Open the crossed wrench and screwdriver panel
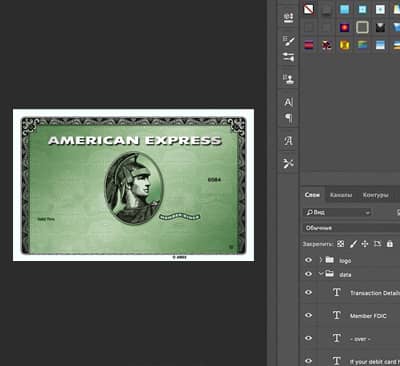The width and height of the screenshot is (400, 366). pos(288,163)
